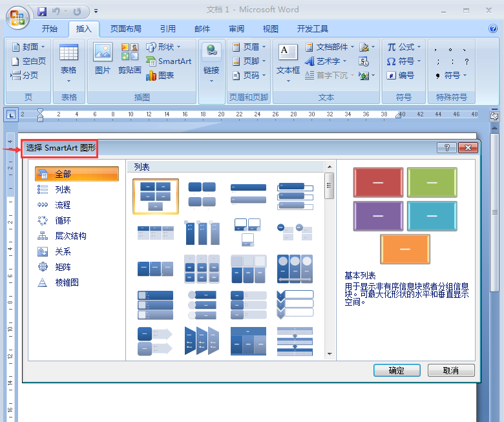
Task: Click the Undo icon in quick access toolbar
Action: tap(56, 12)
